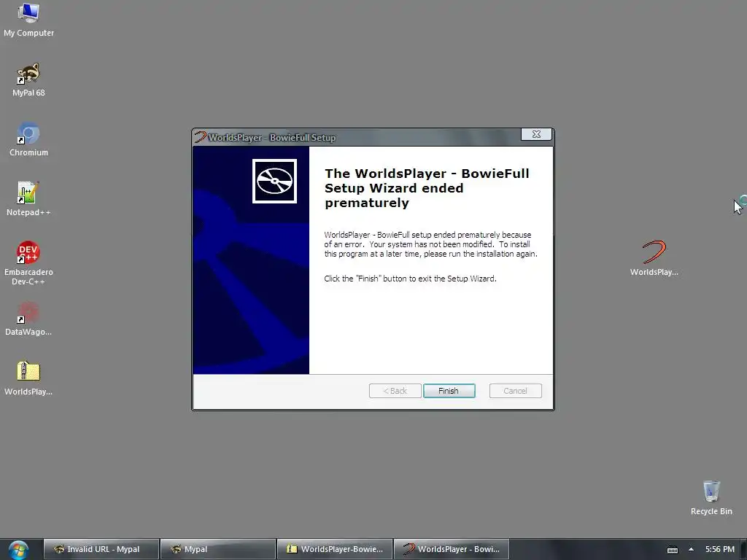This screenshot has width=747, height=560.
Task: Click the 'ended prematurely' wizard heading
Action: (427, 188)
